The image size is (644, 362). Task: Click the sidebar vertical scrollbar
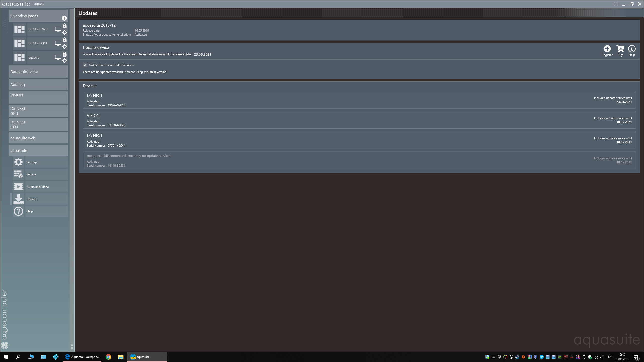pyautogui.click(x=72, y=176)
